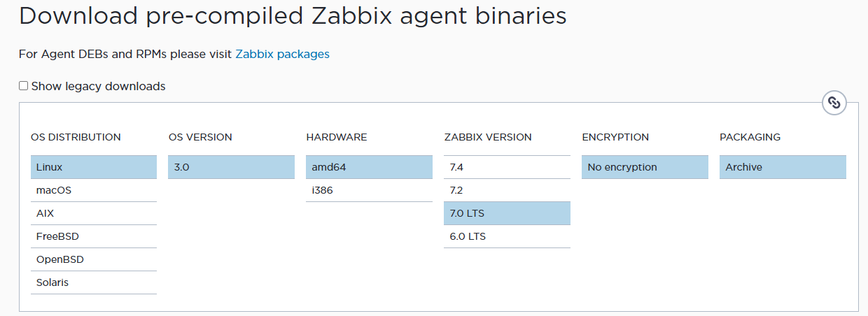Click the page heading about agent binaries
The height and width of the screenshot is (316, 868).
(293, 16)
